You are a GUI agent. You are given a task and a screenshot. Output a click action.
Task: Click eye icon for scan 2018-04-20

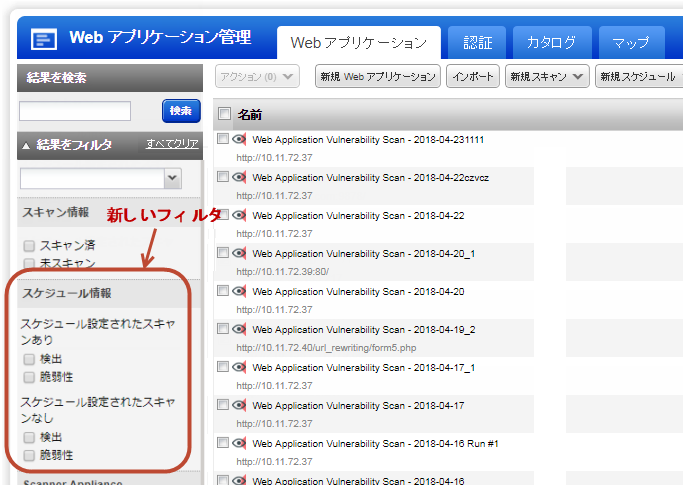pos(239,291)
